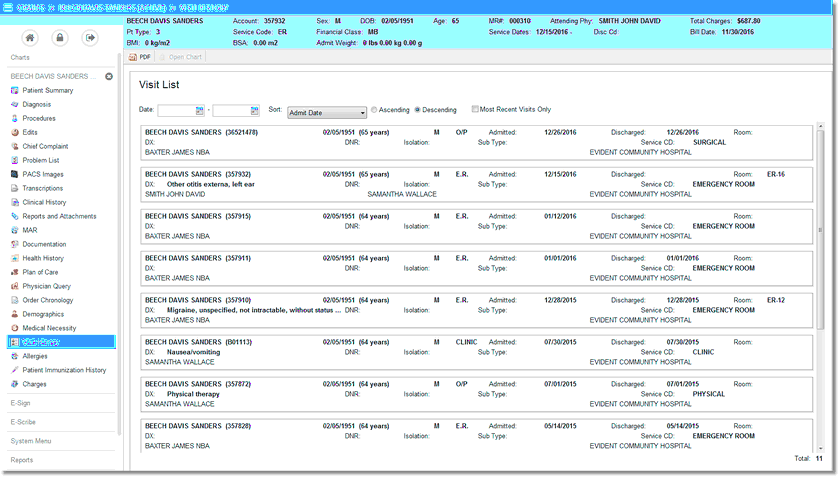
Task: Select visit 357910 Migraine diagnosis
Action: (477, 310)
